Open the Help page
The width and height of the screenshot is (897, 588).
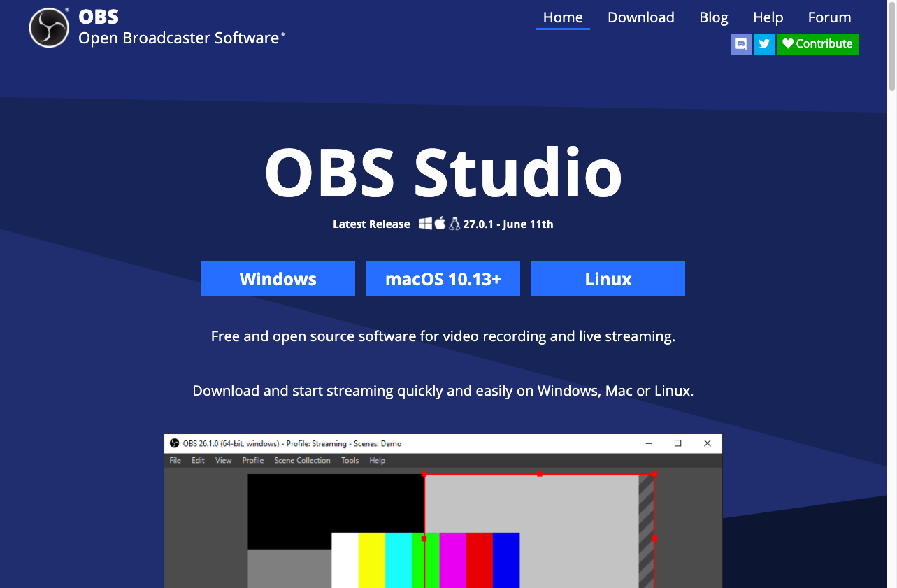[x=768, y=17]
